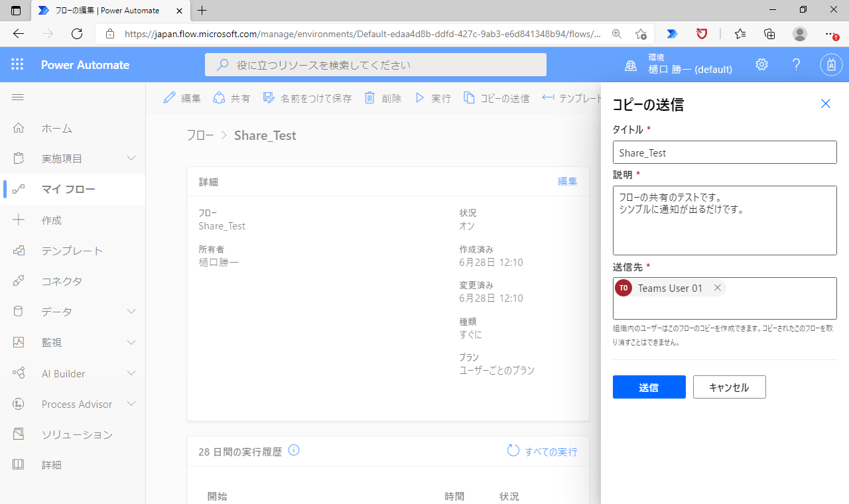Click the 説明 text area

(x=725, y=221)
